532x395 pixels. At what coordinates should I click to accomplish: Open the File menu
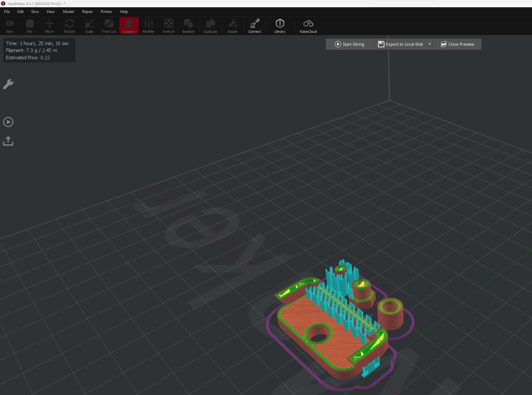point(7,12)
